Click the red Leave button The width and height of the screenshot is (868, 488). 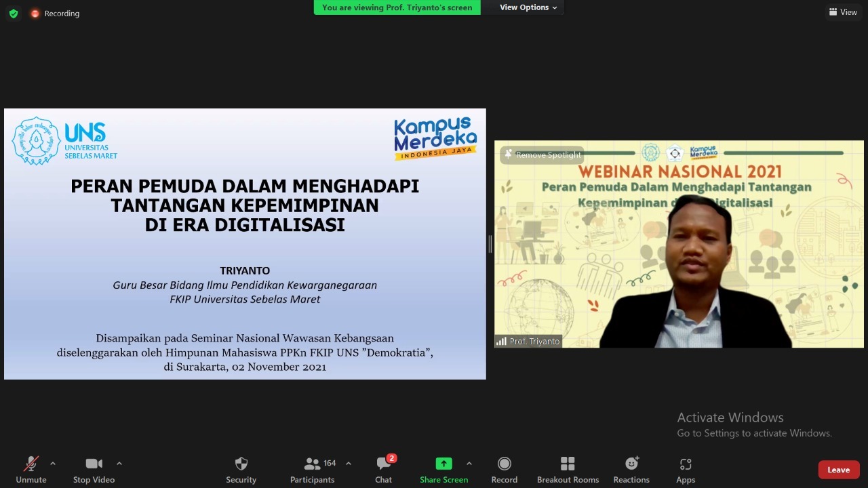(838, 470)
